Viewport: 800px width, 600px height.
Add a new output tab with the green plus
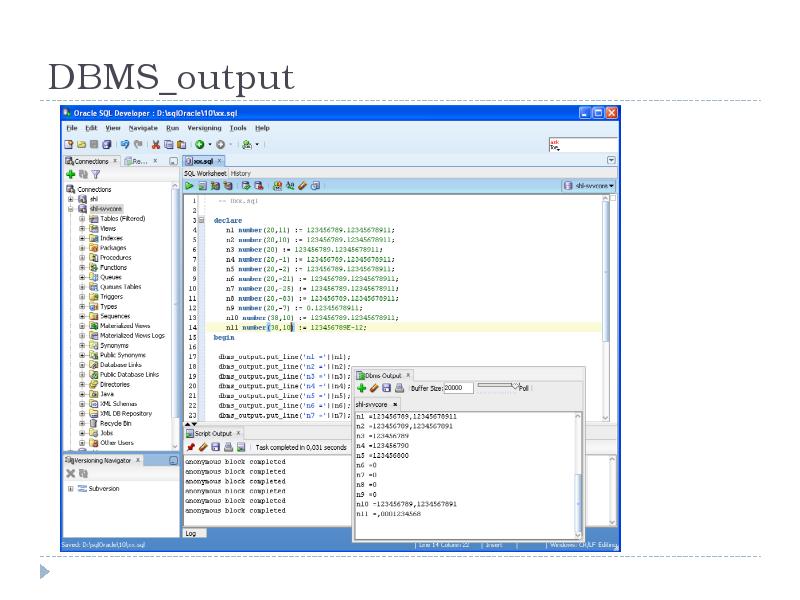point(361,388)
